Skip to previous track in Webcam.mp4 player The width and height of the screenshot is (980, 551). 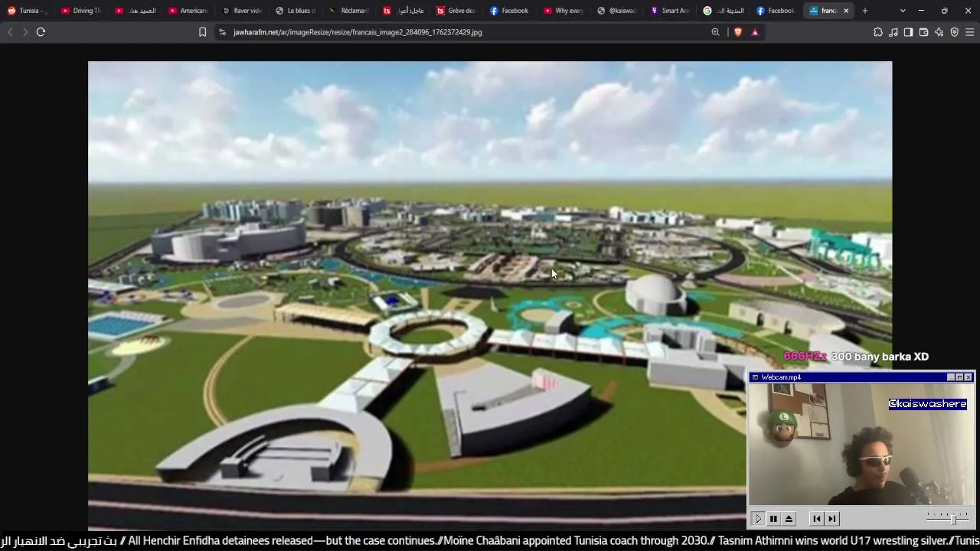(817, 519)
